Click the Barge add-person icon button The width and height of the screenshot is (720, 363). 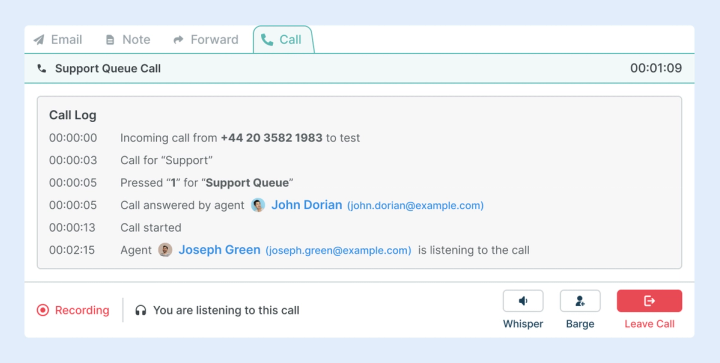click(580, 301)
